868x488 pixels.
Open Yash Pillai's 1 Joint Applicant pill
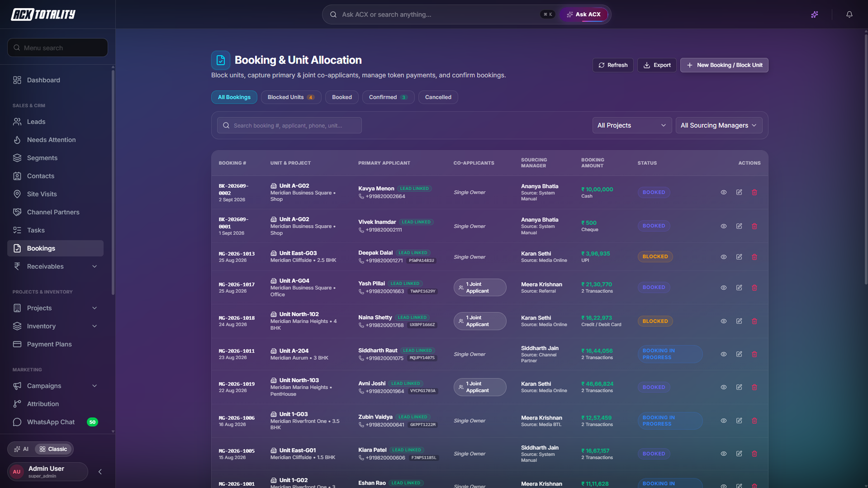coord(480,287)
